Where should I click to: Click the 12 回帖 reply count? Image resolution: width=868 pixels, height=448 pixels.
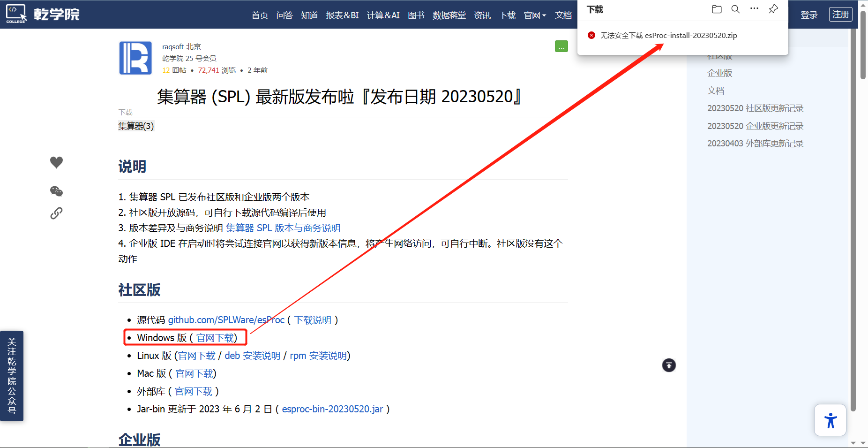174,70
